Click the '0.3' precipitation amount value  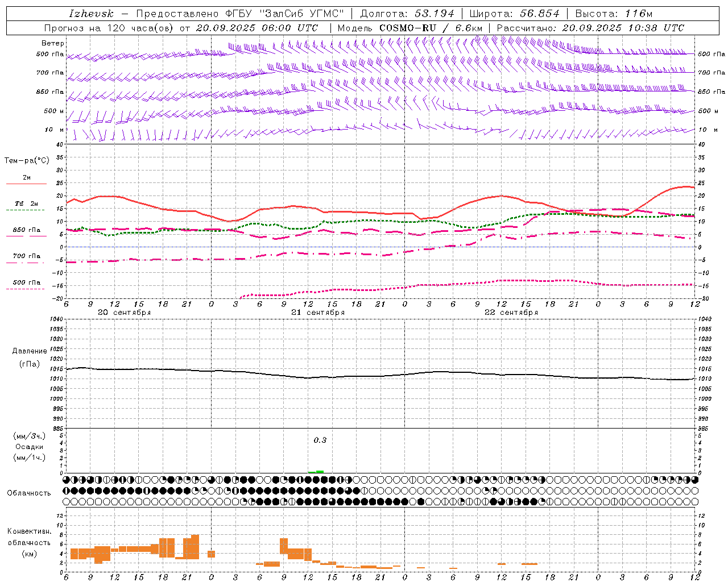pyautogui.click(x=320, y=440)
